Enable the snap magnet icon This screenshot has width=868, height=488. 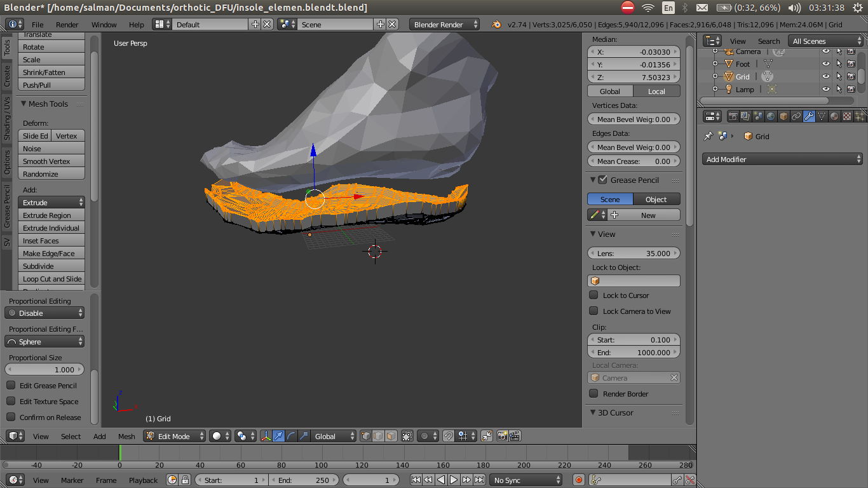[449, 436]
